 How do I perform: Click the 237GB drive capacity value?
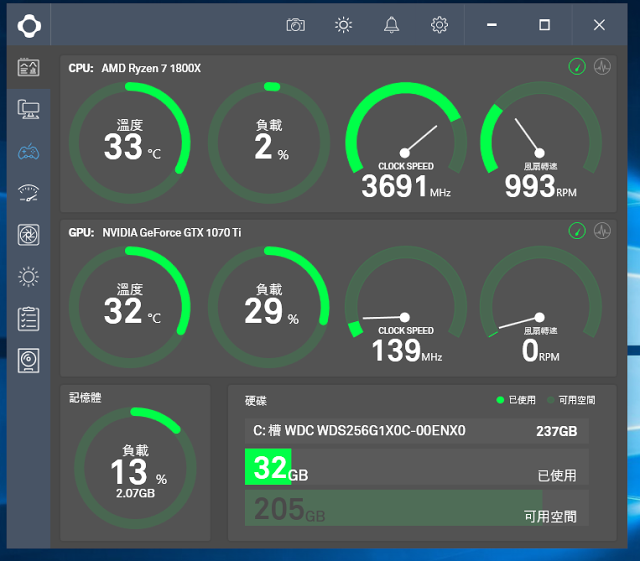(x=556, y=431)
